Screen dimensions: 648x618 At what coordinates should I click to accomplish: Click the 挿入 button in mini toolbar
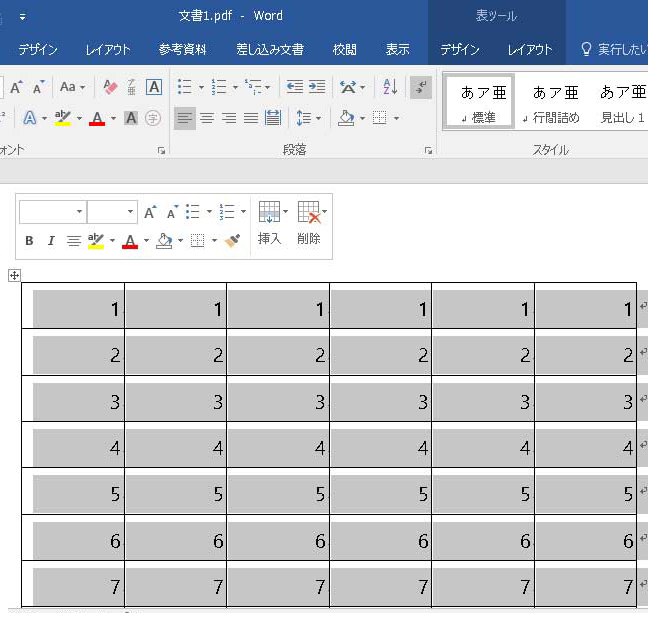[x=270, y=223]
